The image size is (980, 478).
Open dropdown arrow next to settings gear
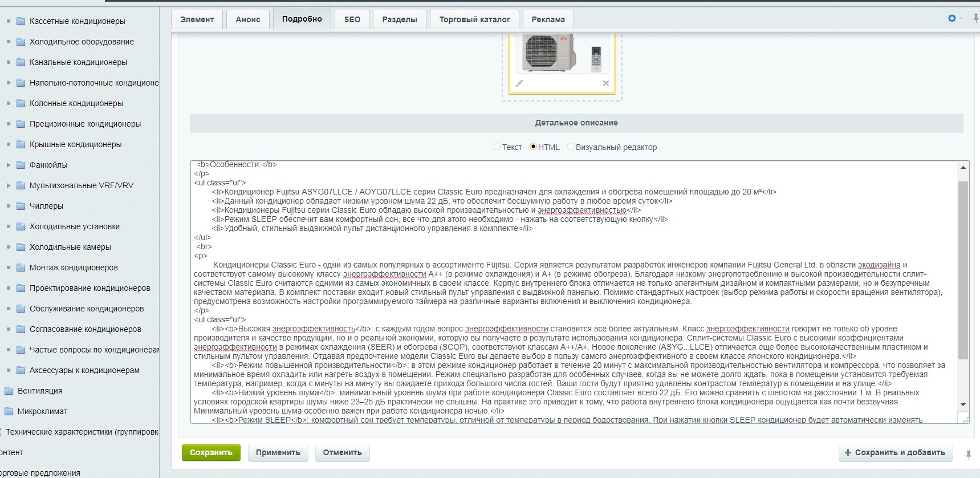961,19
